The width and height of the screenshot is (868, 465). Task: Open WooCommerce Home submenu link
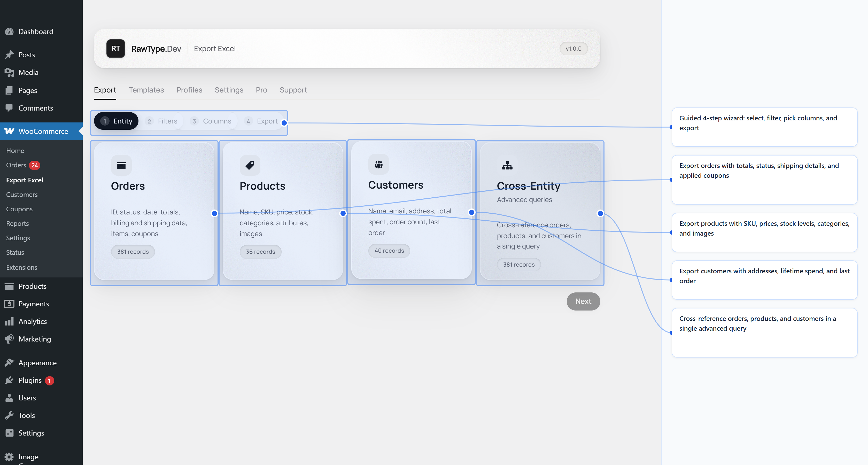(15, 151)
